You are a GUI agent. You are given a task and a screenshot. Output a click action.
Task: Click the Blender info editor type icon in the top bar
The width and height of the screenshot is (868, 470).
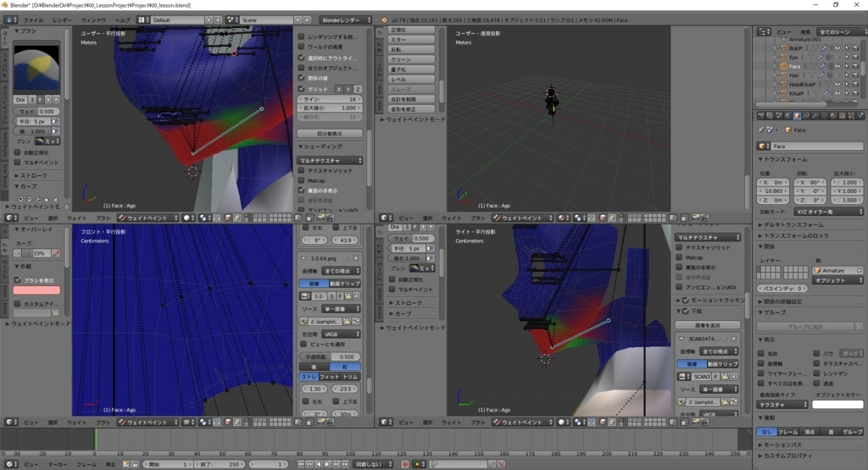click(x=8, y=20)
